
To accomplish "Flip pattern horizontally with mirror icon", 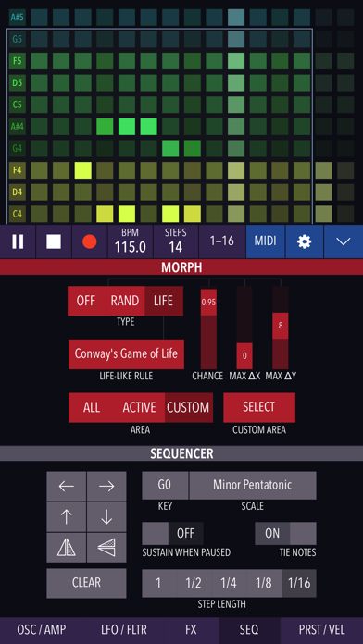I will 66,548.
